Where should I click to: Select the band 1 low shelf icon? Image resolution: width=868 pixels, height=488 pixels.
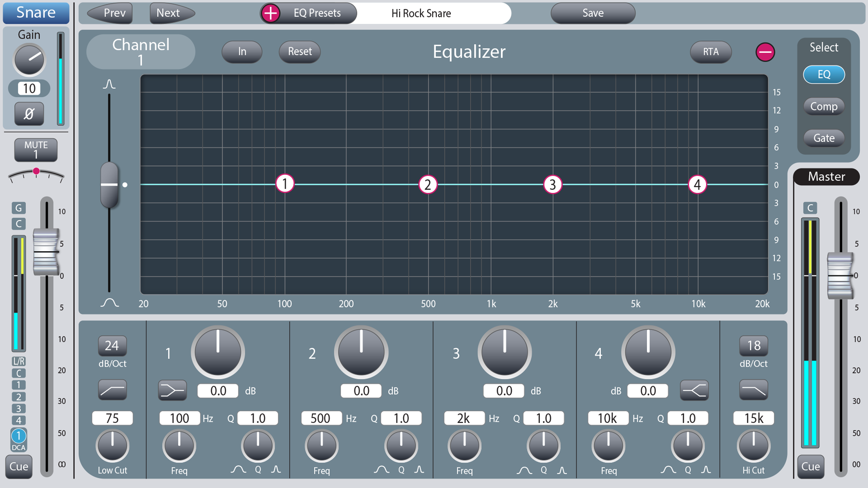click(x=173, y=390)
